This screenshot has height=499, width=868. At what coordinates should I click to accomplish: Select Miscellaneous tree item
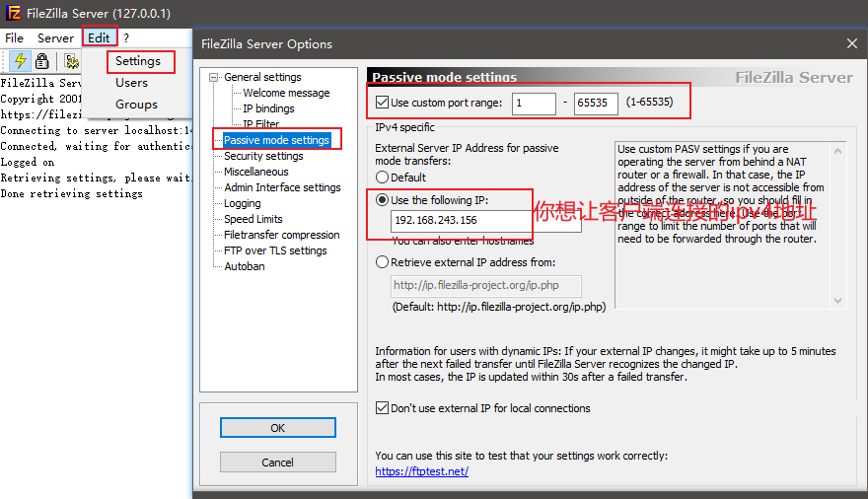(256, 172)
